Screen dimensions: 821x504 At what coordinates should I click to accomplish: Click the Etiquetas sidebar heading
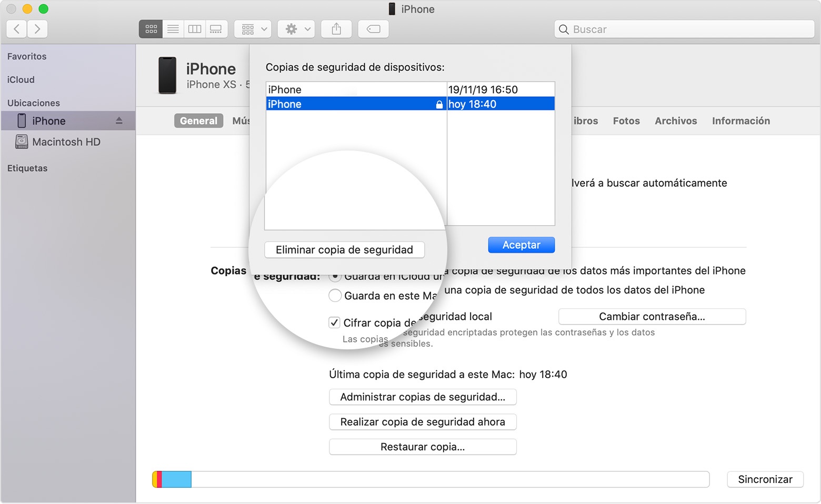point(27,168)
